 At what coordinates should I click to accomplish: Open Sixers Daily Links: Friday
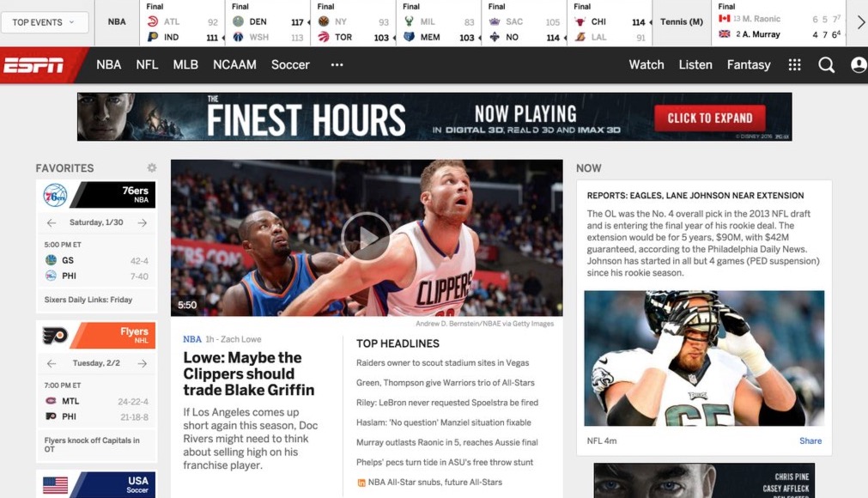88,300
